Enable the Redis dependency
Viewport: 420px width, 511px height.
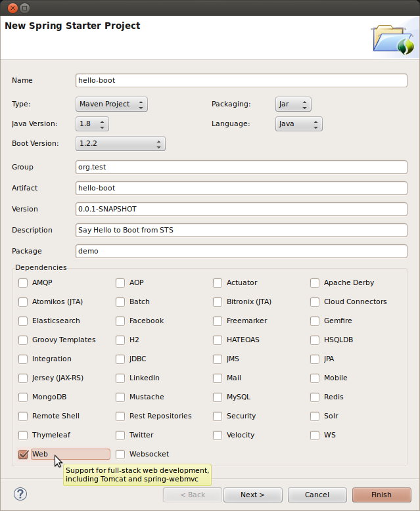pos(315,397)
